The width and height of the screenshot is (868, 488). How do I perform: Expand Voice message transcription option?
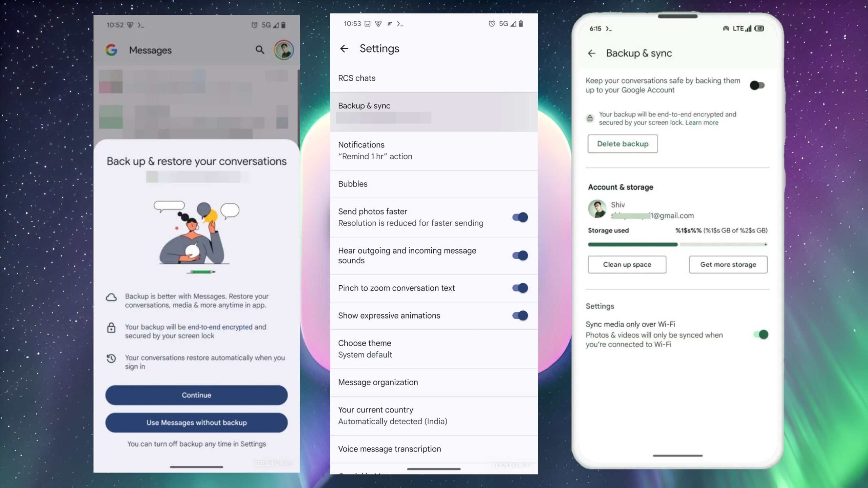pyautogui.click(x=389, y=449)
